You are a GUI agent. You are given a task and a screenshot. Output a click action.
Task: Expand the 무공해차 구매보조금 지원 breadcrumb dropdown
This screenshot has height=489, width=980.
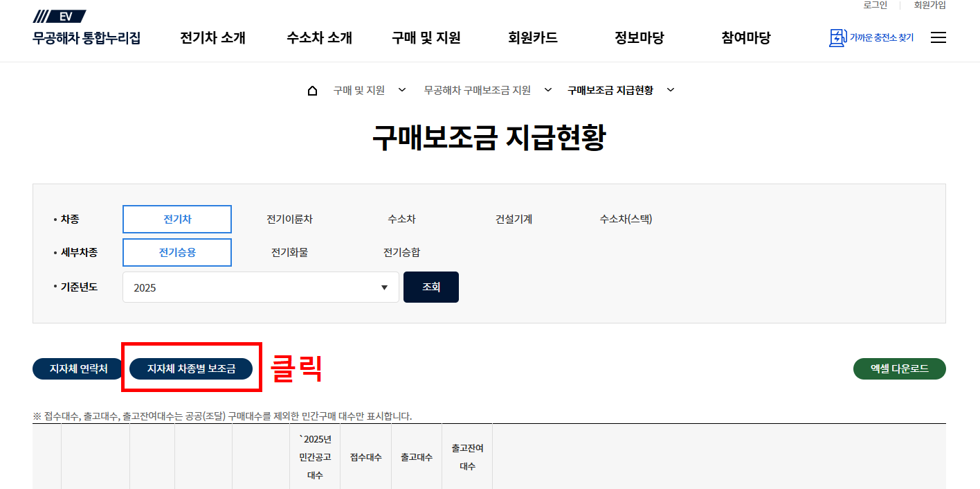click(x=547, y=89)
